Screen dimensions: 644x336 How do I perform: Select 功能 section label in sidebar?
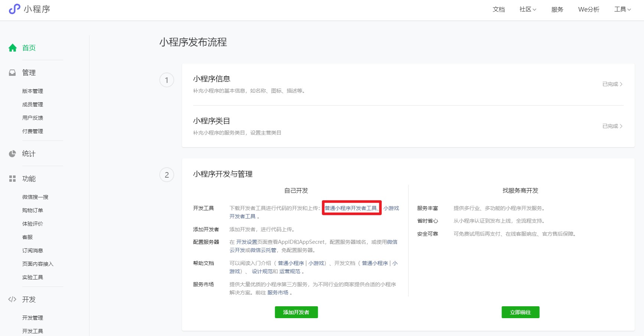click(29, 179)
